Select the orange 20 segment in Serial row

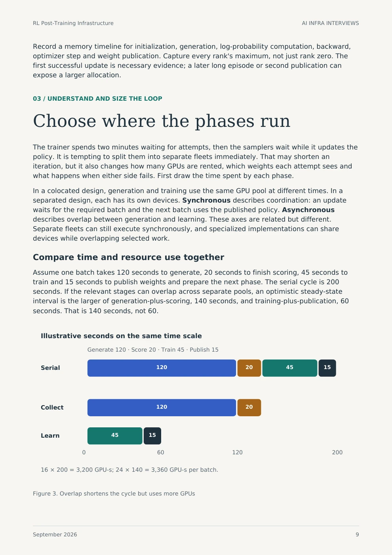(x=249, y=368)
